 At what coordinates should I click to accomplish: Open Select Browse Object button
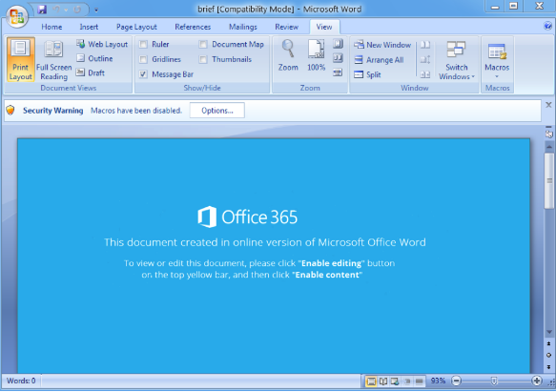549,355
